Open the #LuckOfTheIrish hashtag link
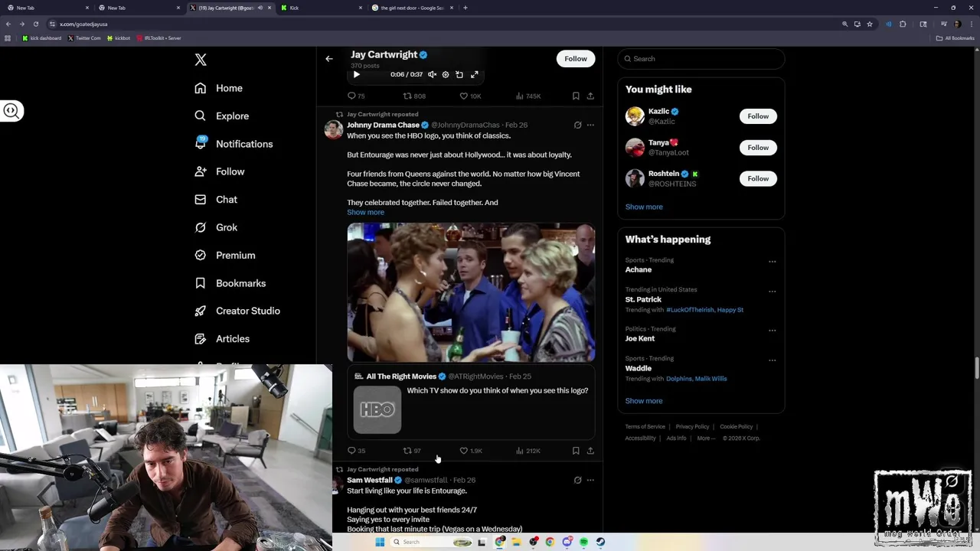This screenshot has height=551, width=980. tap(690, 310)
